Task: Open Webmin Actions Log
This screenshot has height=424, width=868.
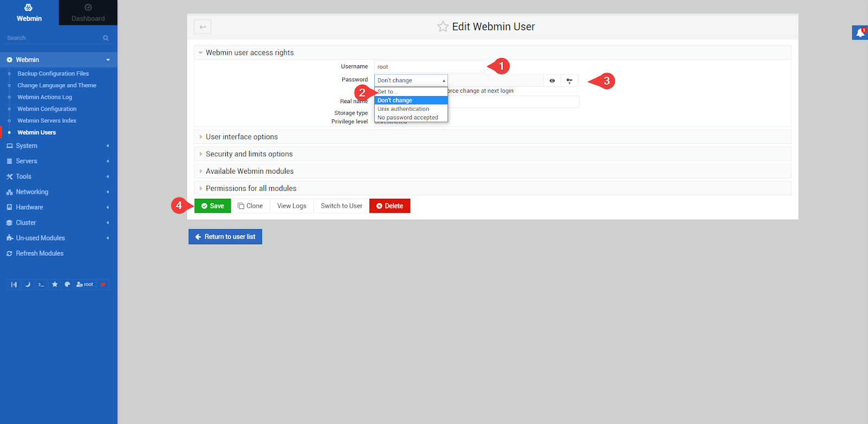Action: point(44,97)
